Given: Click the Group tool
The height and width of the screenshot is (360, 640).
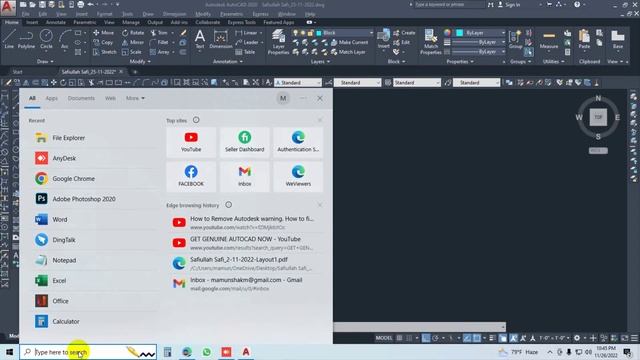Looking at the screenshot, I should coord(516,39).
